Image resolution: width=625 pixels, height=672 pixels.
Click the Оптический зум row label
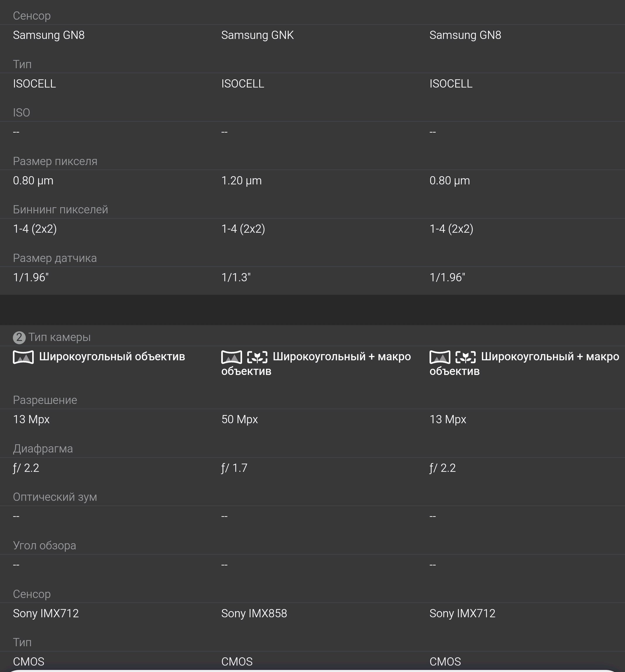[x=55, y=497]
